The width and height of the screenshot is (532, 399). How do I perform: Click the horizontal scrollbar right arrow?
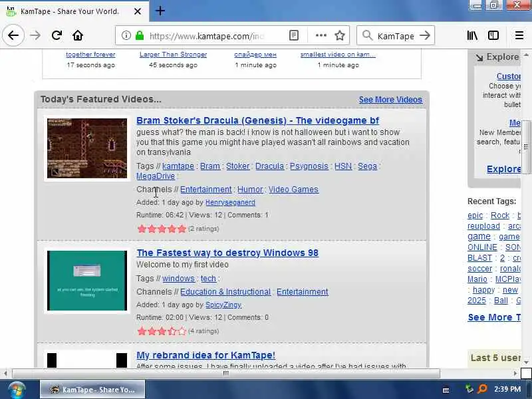(x=515, y=373)
